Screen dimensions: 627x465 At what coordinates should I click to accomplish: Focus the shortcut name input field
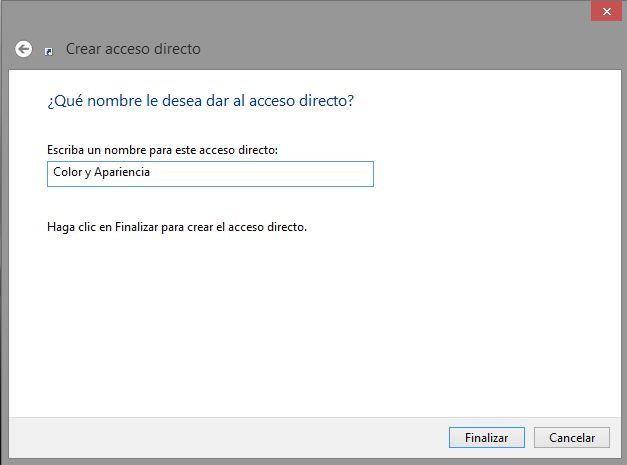210,174
